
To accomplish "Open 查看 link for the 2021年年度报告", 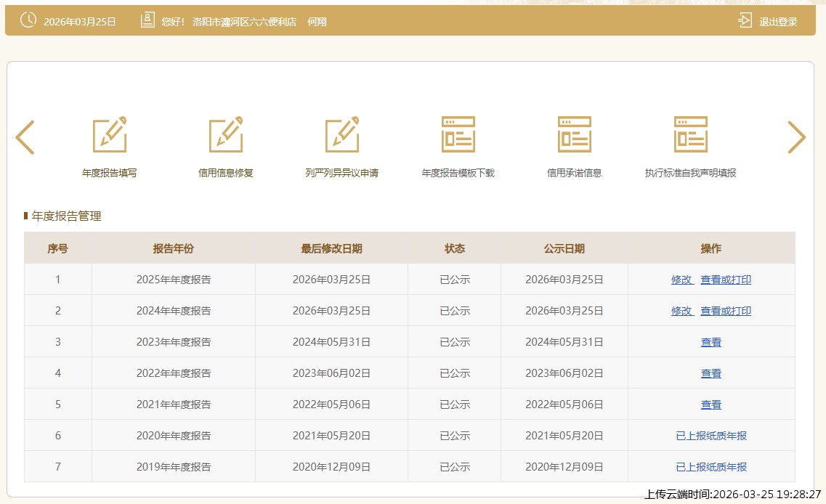I will click(711, 405).
